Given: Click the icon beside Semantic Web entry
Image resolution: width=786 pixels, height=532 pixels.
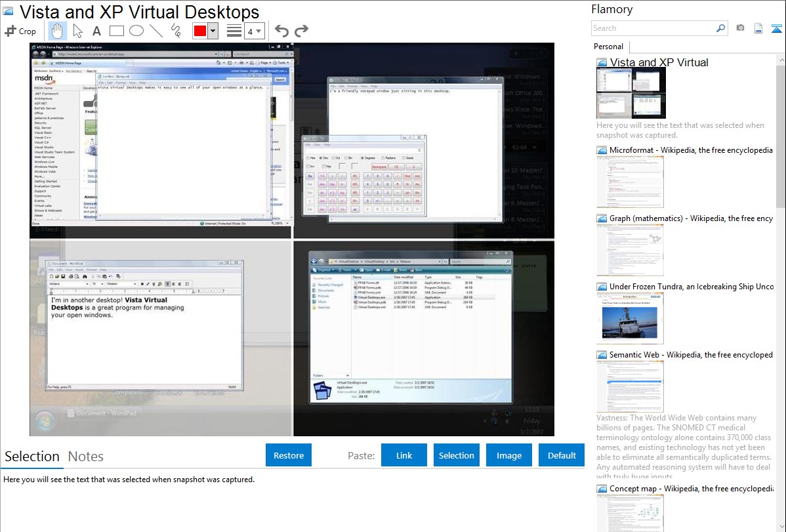Looking at the screenshot, I should click(602, 355).
